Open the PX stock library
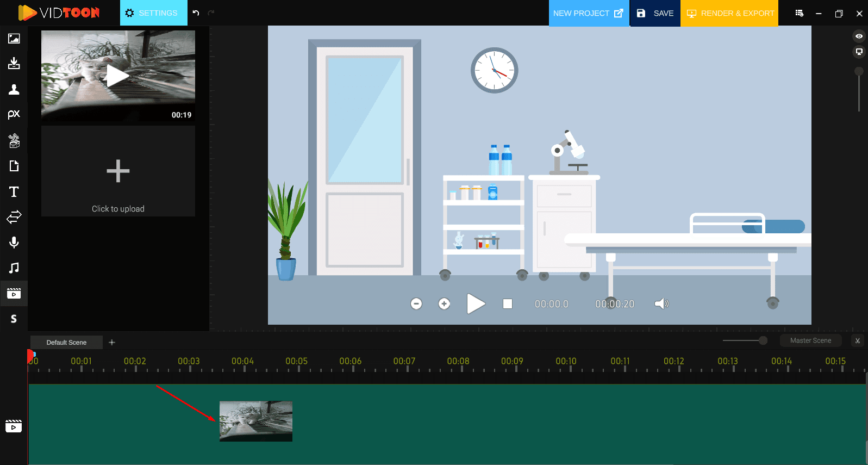Viewport: 868px width, 465px height. tap(14, 114)
